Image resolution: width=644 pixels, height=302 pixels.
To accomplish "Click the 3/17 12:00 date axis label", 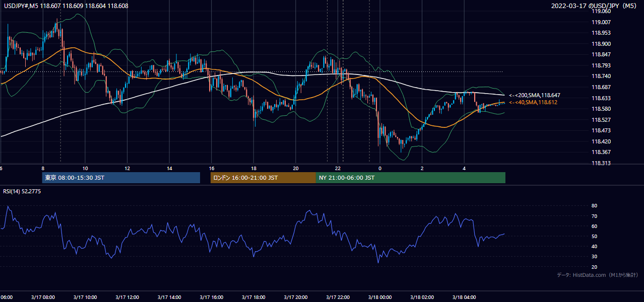I will [x=127, y=297].
